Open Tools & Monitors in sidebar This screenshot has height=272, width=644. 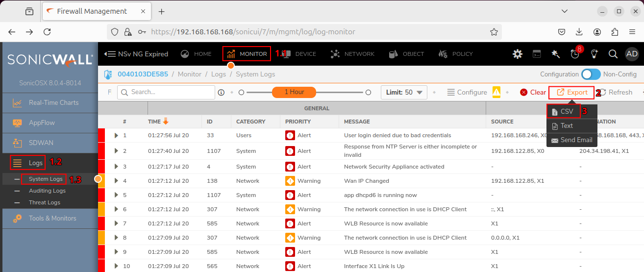click(49, 218)
